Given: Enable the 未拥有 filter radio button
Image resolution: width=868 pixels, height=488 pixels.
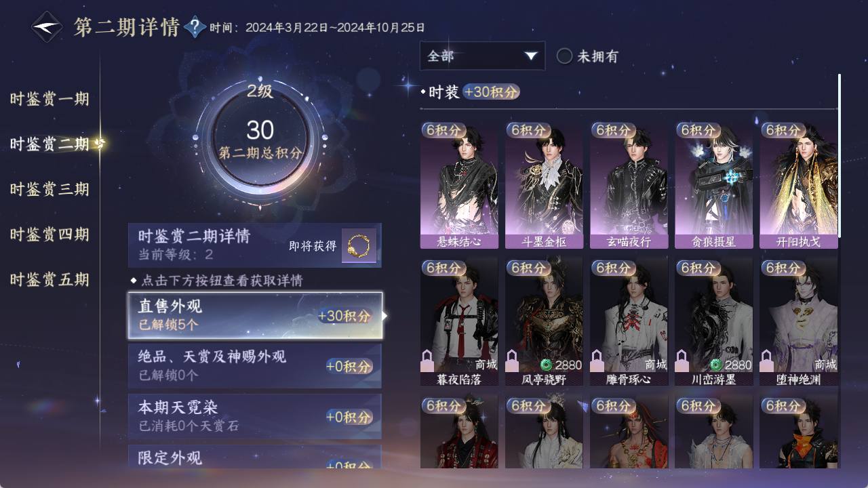Looking at the screenshot, I should click(x=564, y=56).
